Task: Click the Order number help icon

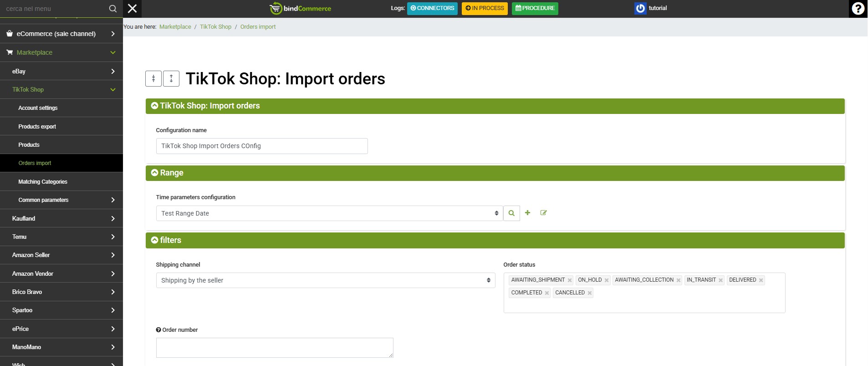Action: [158, 330]
